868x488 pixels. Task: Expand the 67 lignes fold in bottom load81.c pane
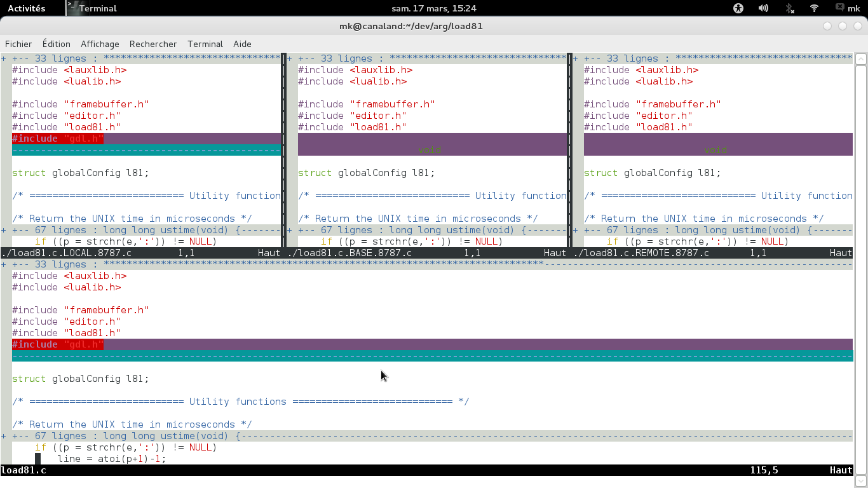click(127, 436)
